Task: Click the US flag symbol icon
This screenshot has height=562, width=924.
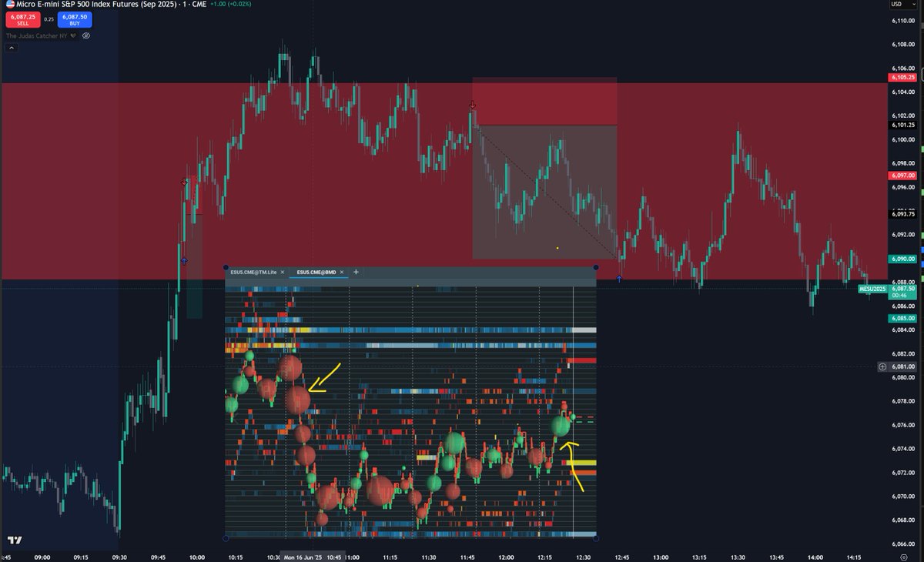Action: [x=11, y=4]
